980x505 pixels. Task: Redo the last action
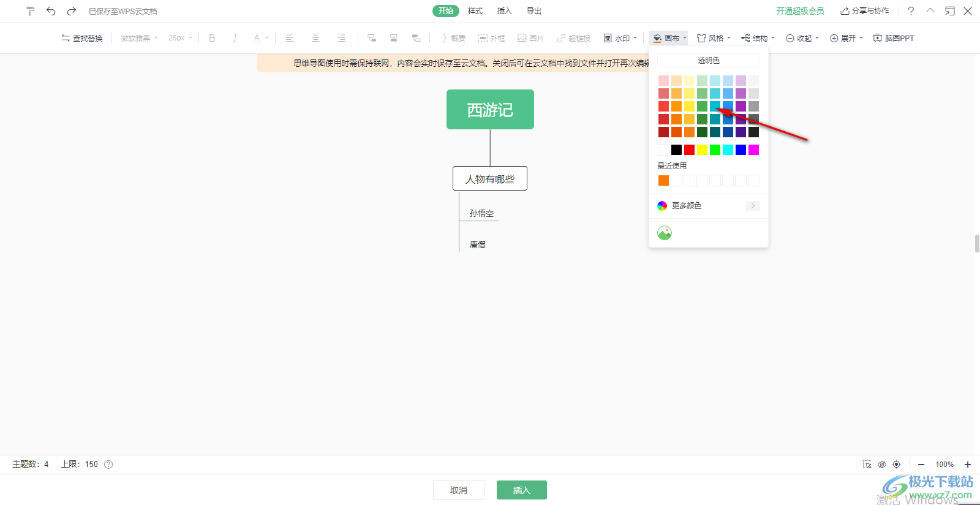coord(72,11)
